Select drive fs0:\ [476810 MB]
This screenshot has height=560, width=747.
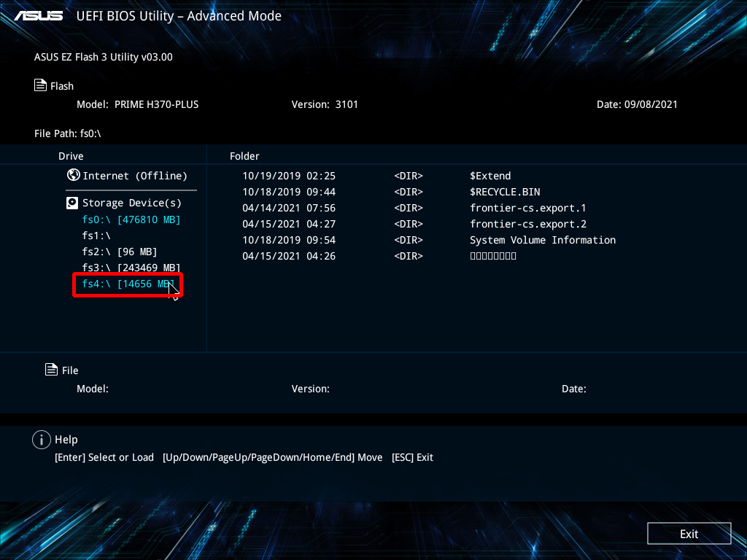[x=131, y=219]
